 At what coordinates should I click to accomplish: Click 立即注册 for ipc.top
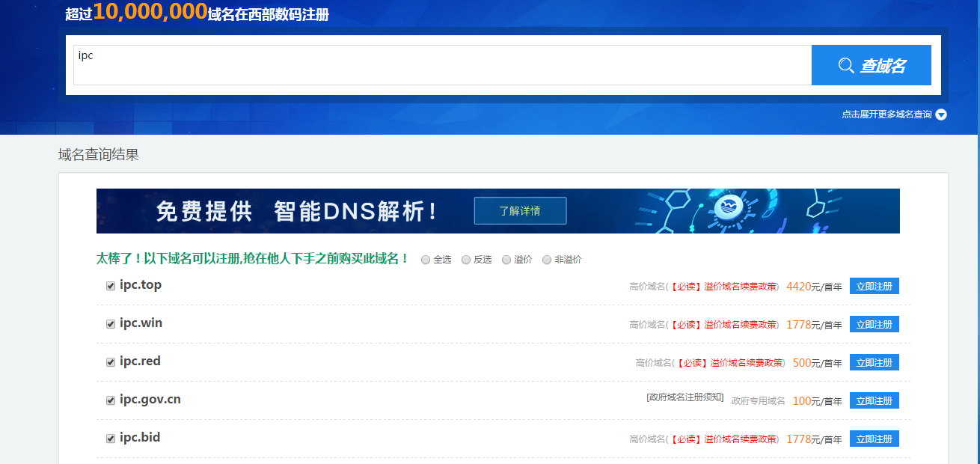click(875, 286)
